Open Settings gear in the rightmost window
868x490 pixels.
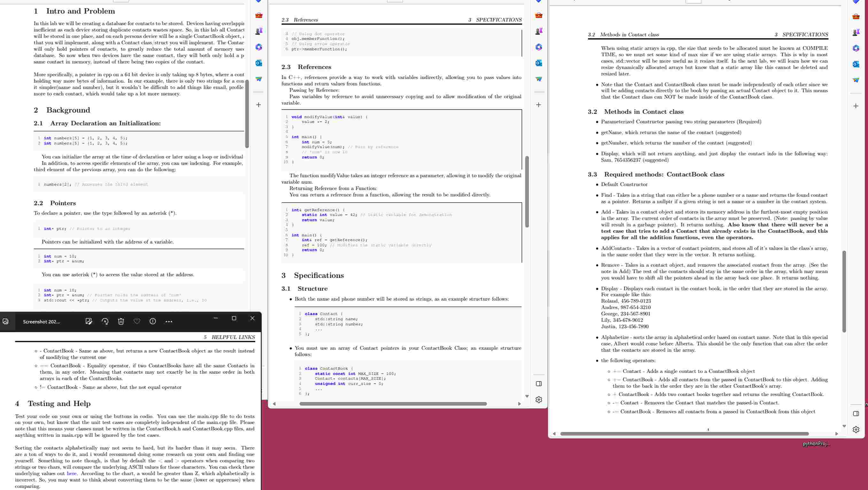click(856, 430)
